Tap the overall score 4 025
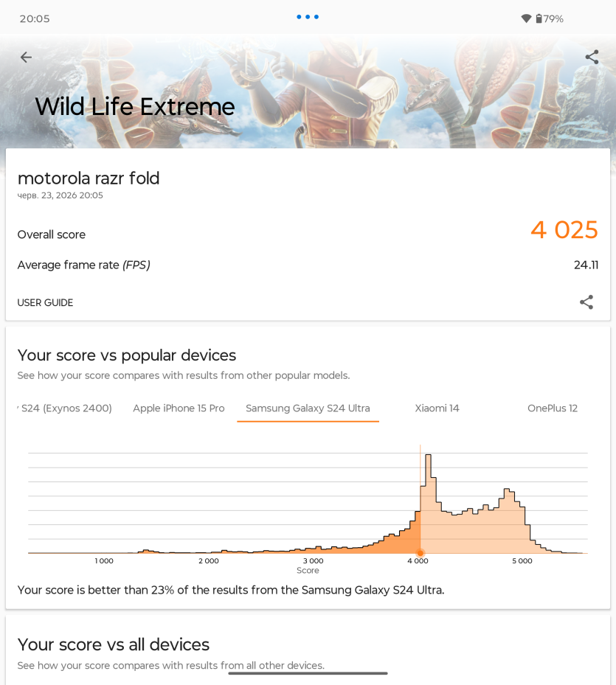The width and height of the screenshot is (616, 685). click(x=564, y=230)
